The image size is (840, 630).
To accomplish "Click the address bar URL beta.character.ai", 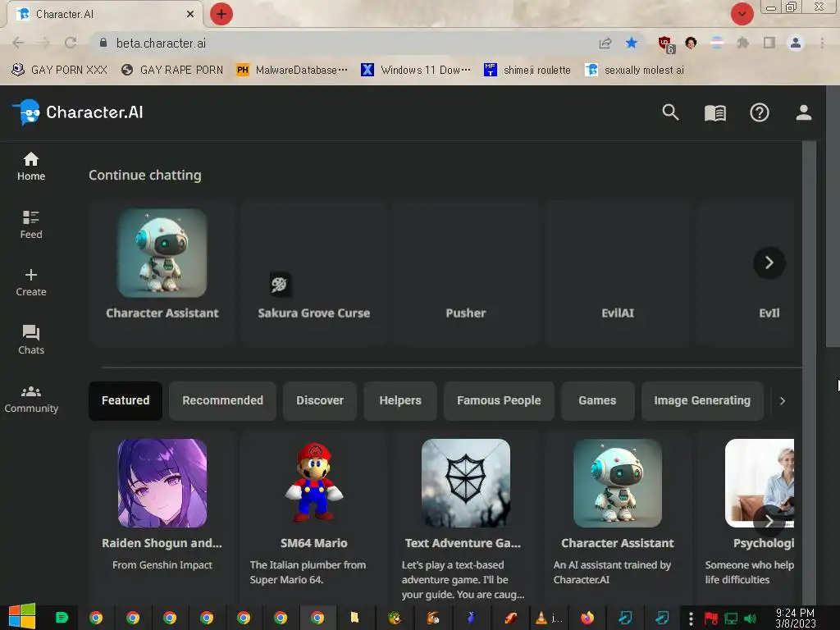I will (162, 43).
